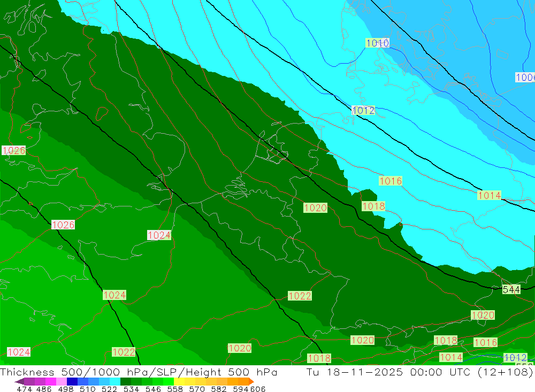Click the 1014 label above the 544 label
535x392 pixels.
(490, 196)
